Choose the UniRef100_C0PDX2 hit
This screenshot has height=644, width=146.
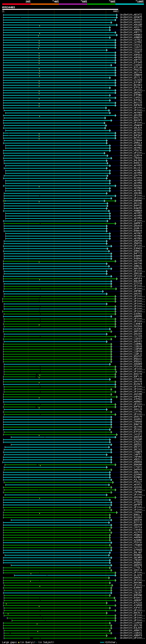point(131,98)
